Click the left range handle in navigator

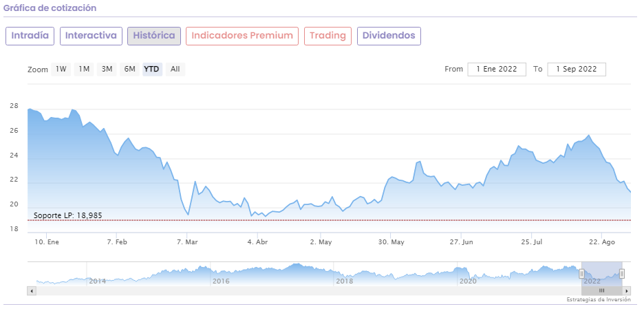click(x=581, y=274)
